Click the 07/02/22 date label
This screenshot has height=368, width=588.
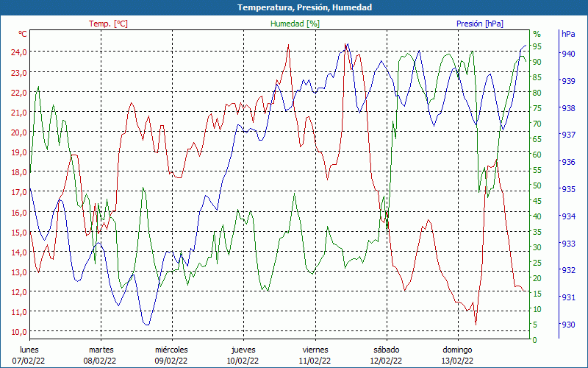click(x=29, y=361)
